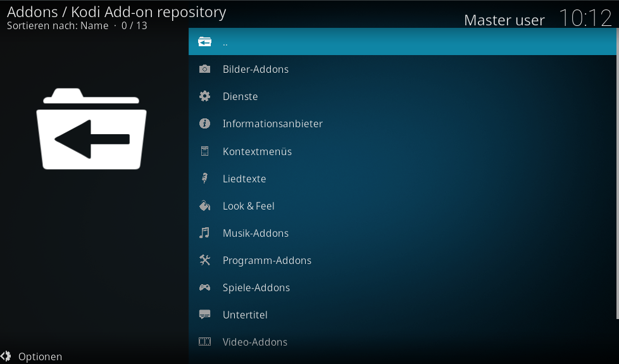Image resolution: width=619 pixels, height=364 pixels.
Task: Click the back folder icon in the top row
Action: [204, 41]
